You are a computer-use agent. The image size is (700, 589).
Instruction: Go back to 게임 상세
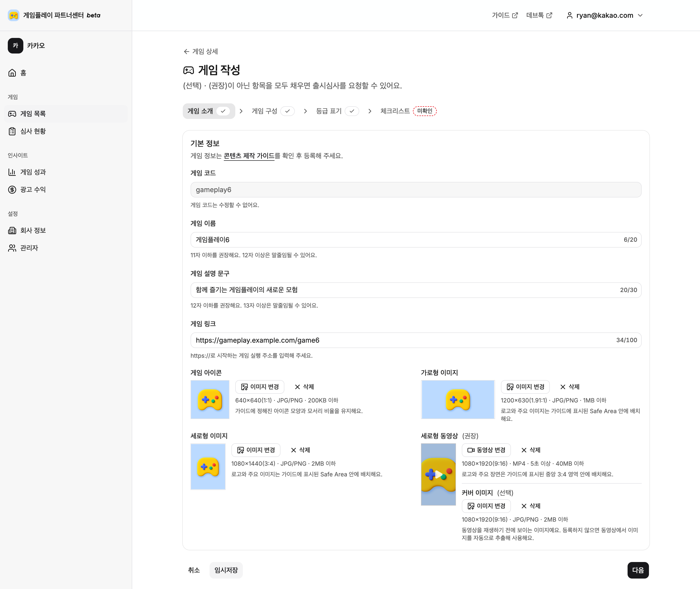[x=201, y=51]
